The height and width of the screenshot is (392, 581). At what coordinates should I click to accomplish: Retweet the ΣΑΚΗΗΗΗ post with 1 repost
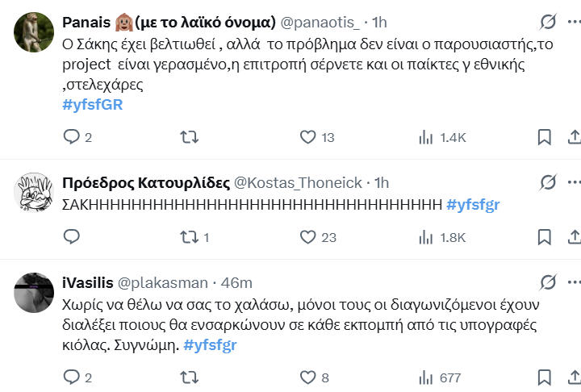(190, 237)
